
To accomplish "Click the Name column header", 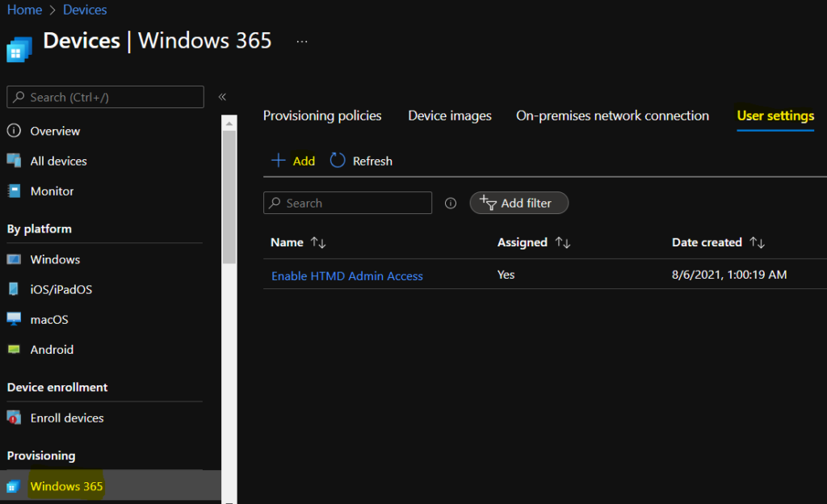I will 287,242.
